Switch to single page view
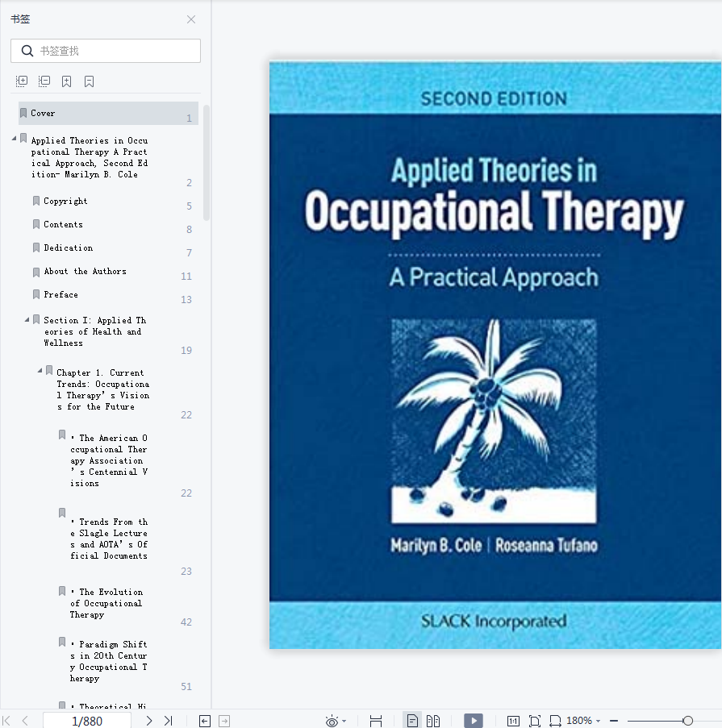Screen dimensions: 722x728 [x=412, y=721]
